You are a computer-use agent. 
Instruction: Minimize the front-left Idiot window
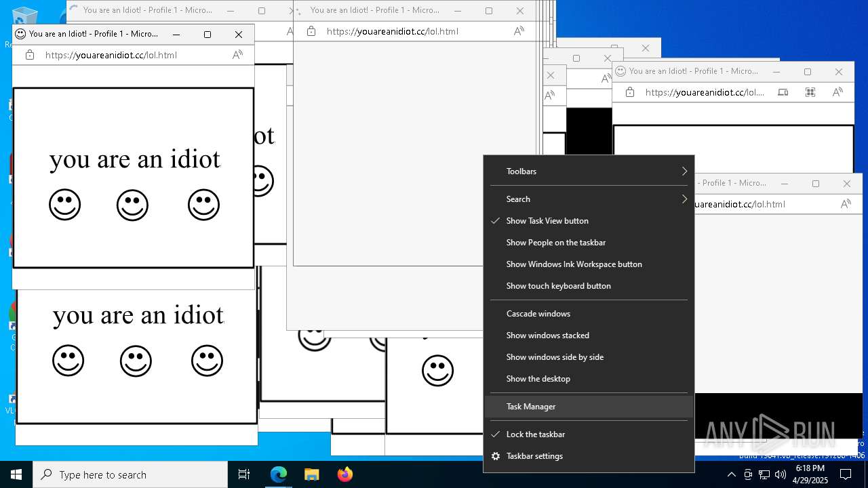[x=176, y=34]
